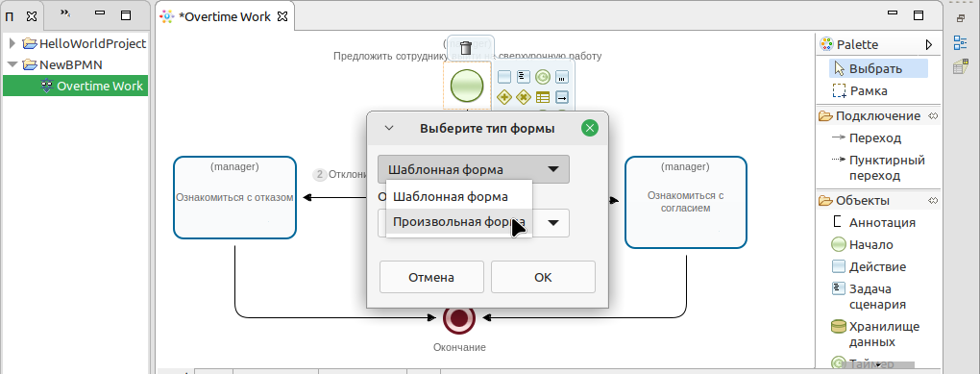Screen dimensions: 980x374
Task: Open Overtime Work in project tree
Action: pyautogui.click(x=92, y=87)
